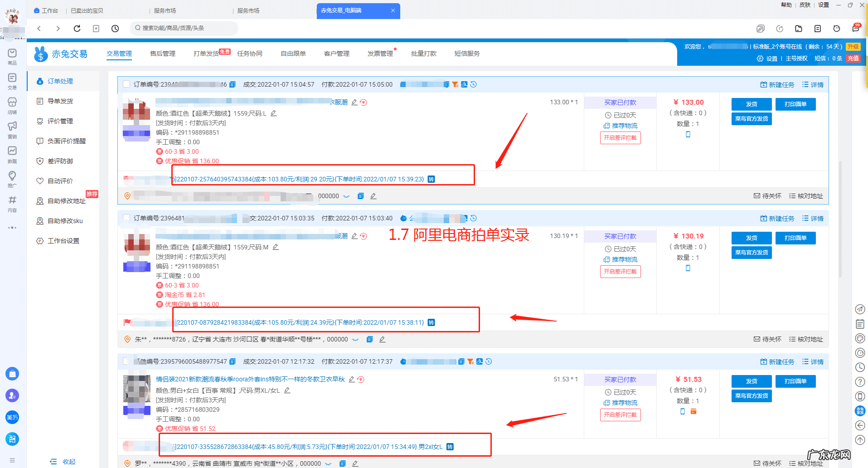This screenshot has height=468, width=868.
Task: Select the first order's checkbox
Action: (x=126, y=84)
